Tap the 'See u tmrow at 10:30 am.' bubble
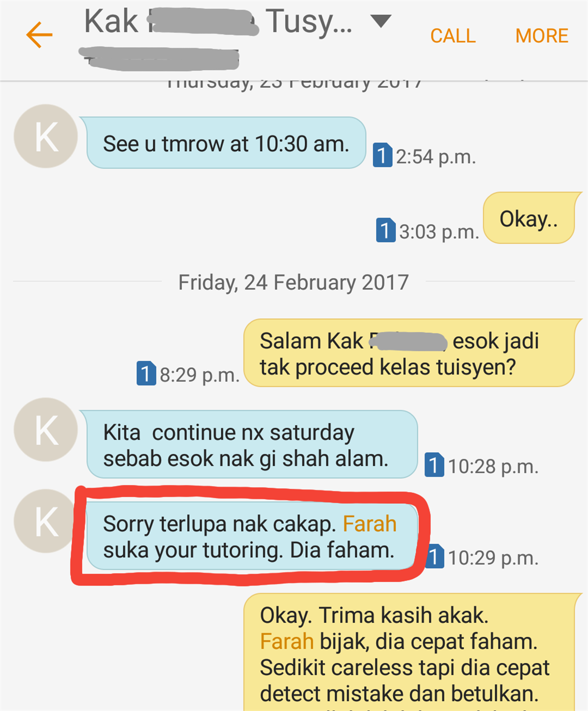The image size is (588, 711). tap(225, 143)
